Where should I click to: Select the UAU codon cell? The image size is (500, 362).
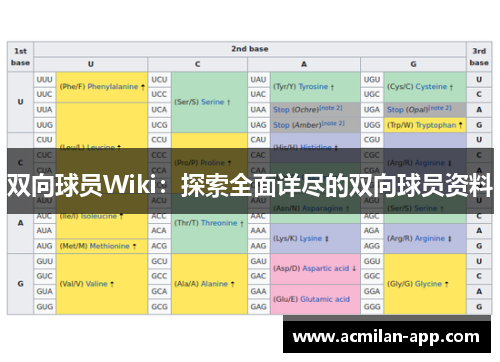259,80
